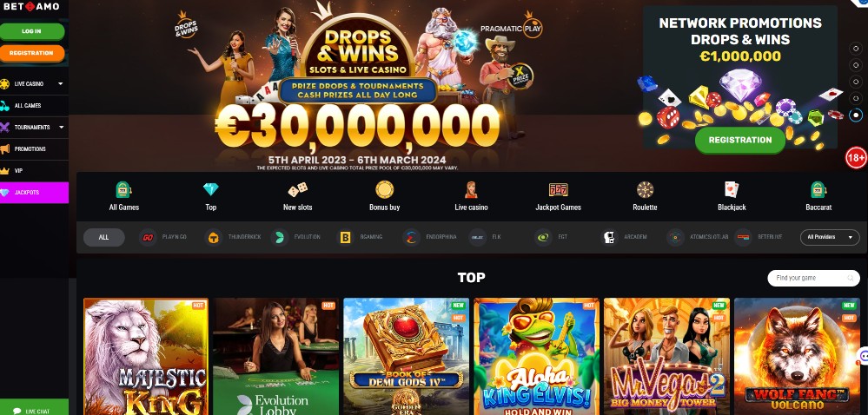The image size is (868, 415).
Task: Select the third banner slide indicator
Action: [856, 82]
